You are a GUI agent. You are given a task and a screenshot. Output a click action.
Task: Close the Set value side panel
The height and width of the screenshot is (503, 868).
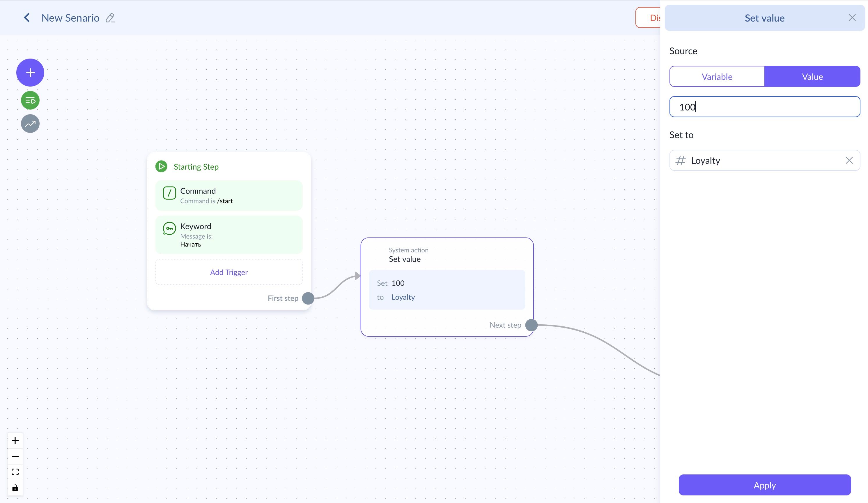(852, 17)
